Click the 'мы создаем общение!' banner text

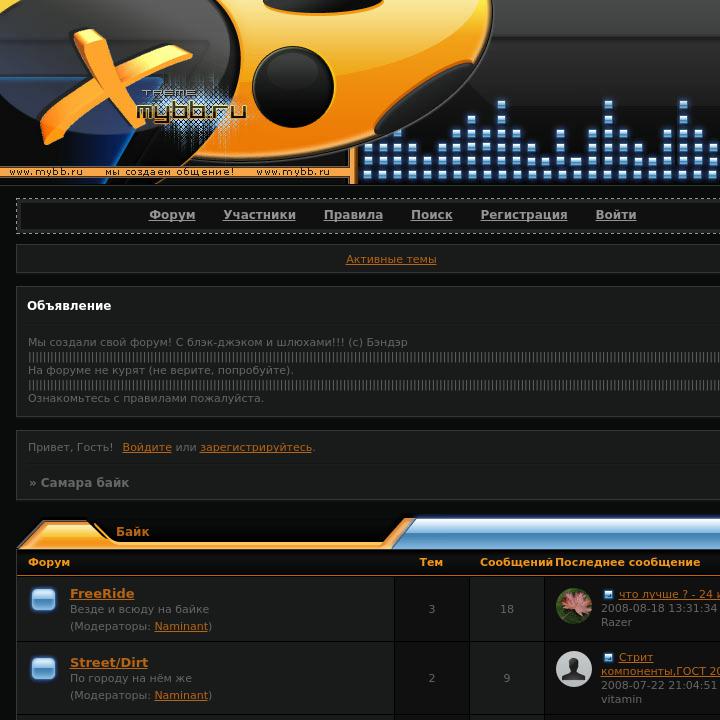pyautogui.click(x=169, y=172)
